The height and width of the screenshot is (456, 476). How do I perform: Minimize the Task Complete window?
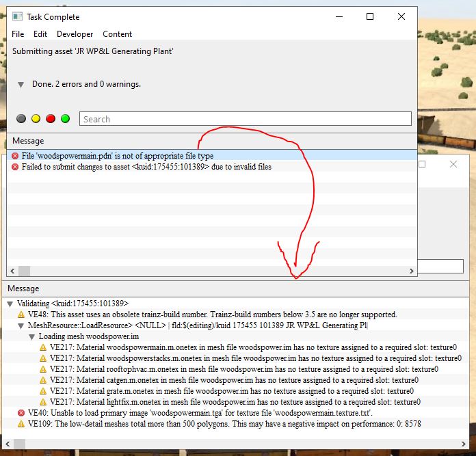click(339, 16)
